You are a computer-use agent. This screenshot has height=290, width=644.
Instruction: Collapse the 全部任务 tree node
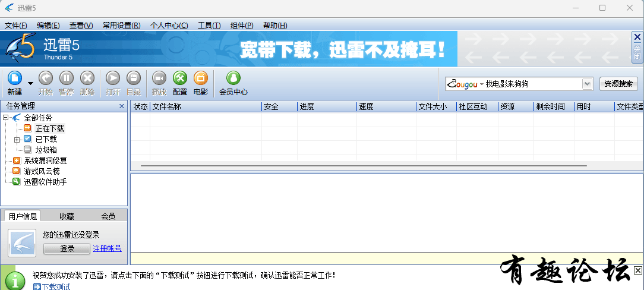click(x=6, y=118)
